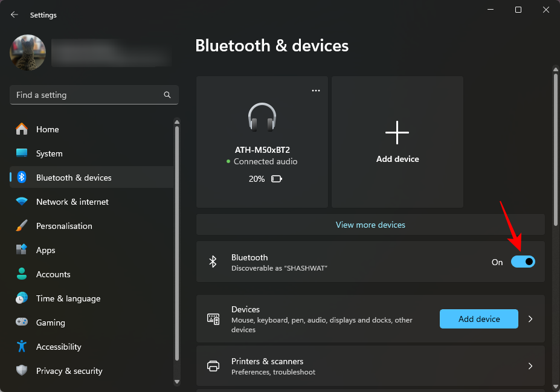Turn off the Bluetooth toggle
560x392 pixels.
point(523,262)
